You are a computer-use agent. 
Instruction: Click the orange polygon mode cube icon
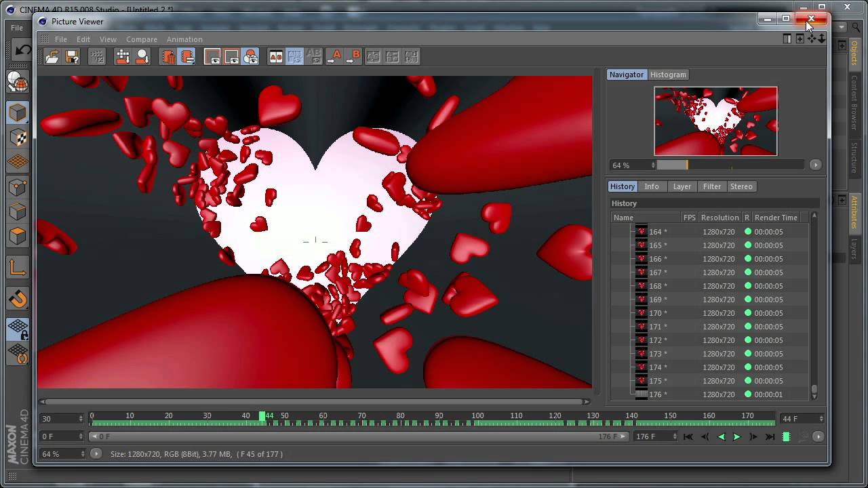18,236
